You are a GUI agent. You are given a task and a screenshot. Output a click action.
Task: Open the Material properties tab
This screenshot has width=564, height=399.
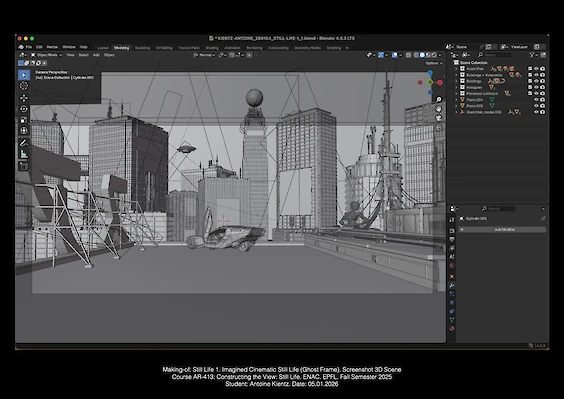452,328
